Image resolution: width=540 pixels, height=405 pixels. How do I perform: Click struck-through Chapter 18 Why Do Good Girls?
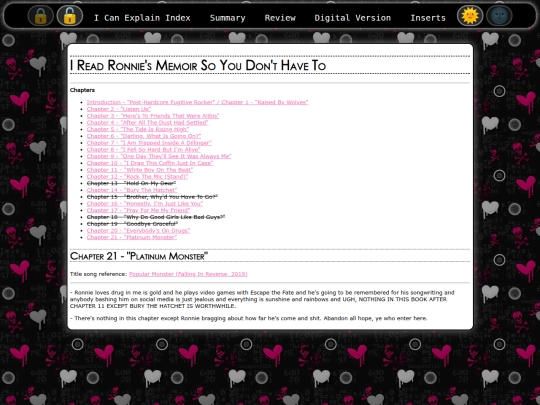click(x=156, y=217)
